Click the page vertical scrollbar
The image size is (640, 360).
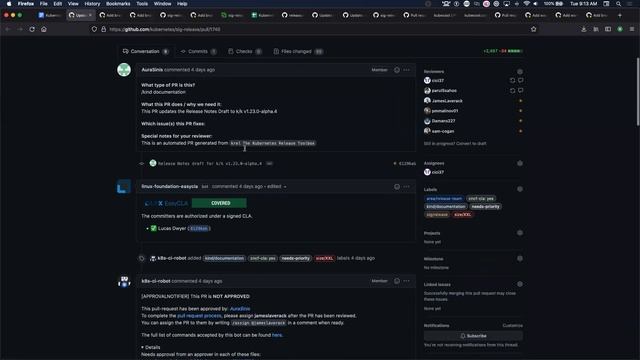coord(638,92)
